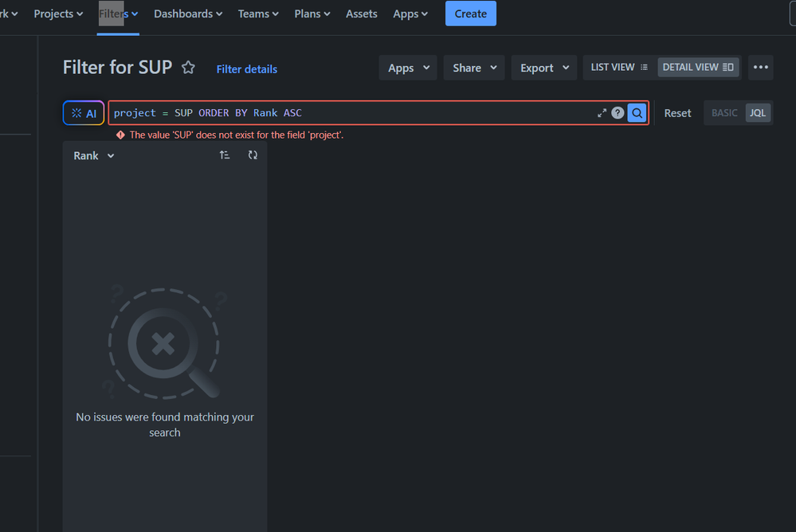The width and height of the screenshot is (796, 532).
Task: Open the AI query assistant
Action: coord(84,113)
